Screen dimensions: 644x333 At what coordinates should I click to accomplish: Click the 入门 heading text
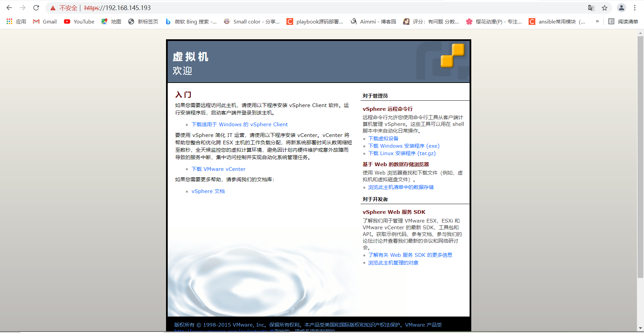click(183, 95)
